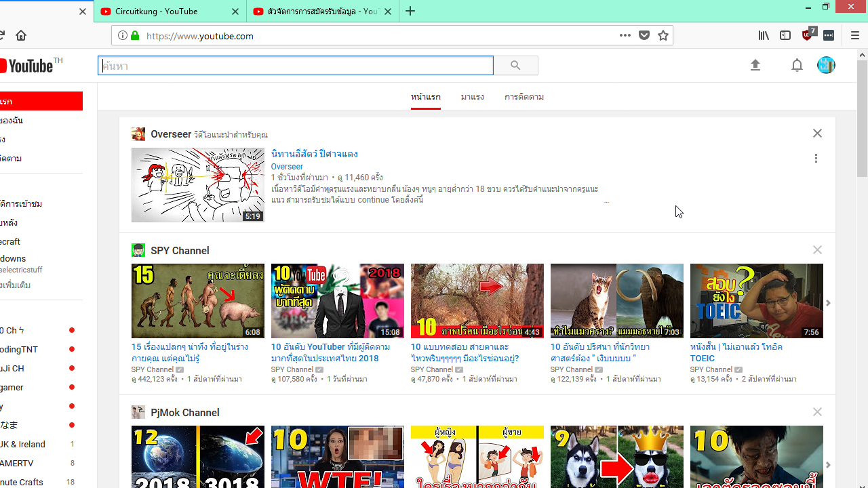
Task: Click the Overseer channel avatar
Action: 138,134
